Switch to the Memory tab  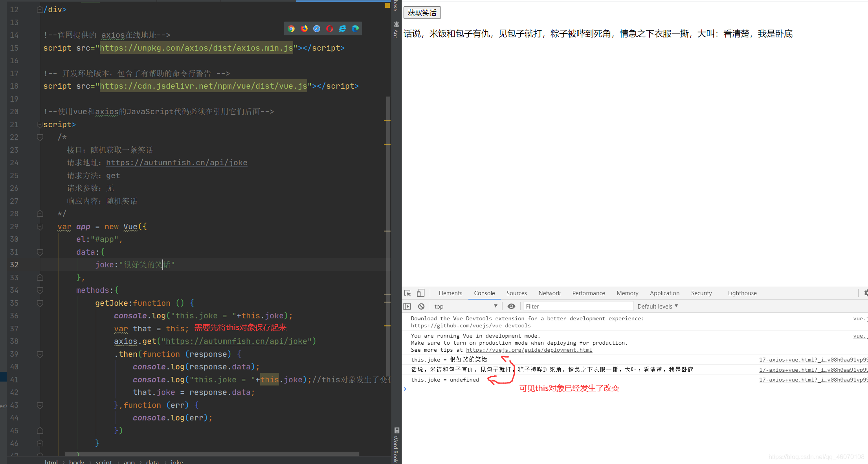[x=627, y=293]
